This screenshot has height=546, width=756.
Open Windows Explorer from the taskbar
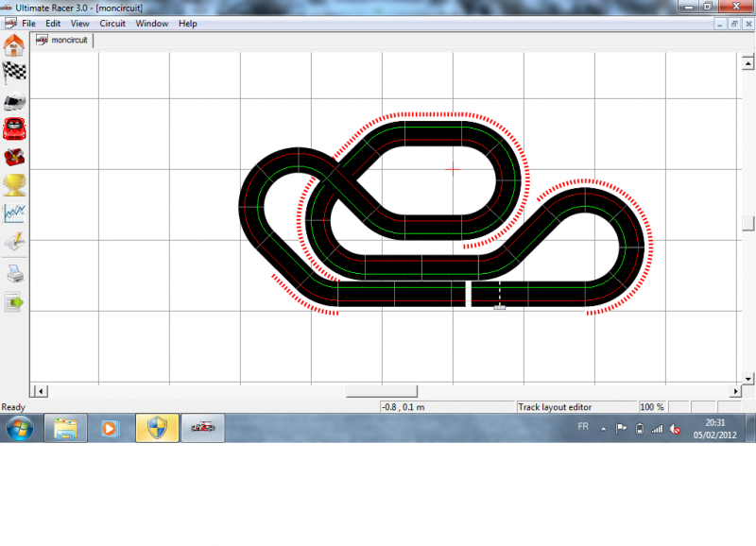click(66, 428)
